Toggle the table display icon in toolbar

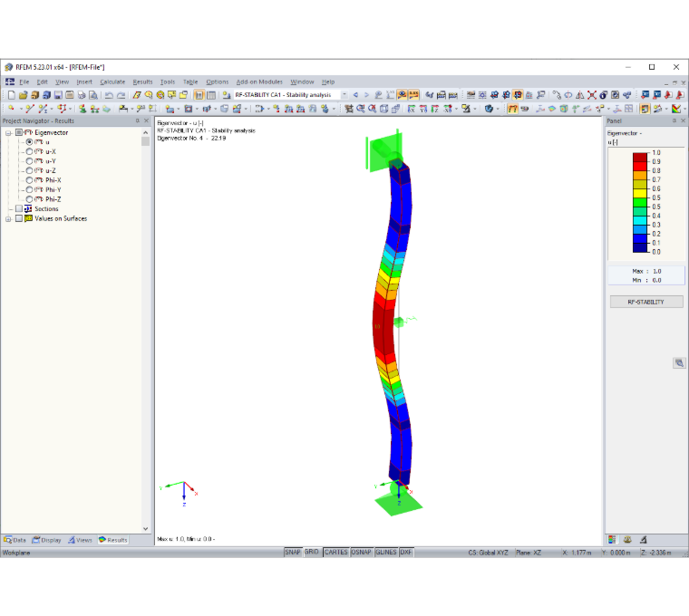click(x=211, y=95)
